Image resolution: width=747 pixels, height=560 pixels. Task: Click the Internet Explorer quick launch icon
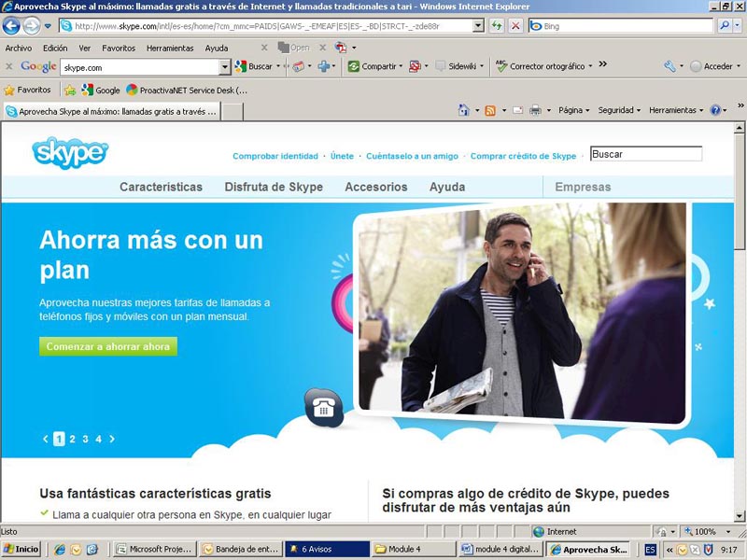tap(59, 550)
